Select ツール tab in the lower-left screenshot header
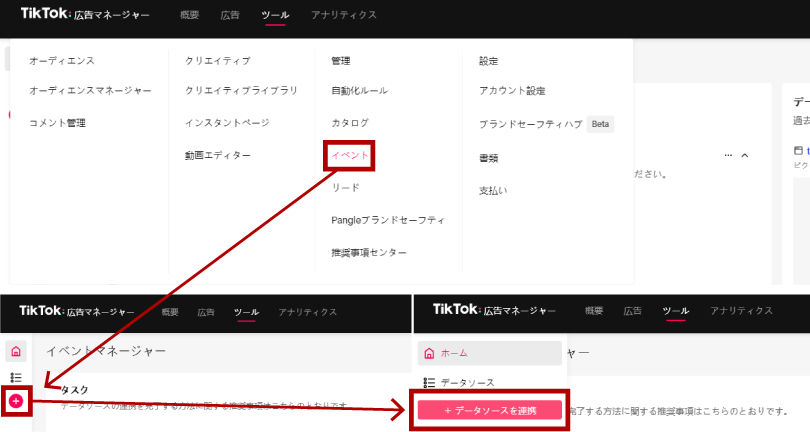 tap(246, 312)
